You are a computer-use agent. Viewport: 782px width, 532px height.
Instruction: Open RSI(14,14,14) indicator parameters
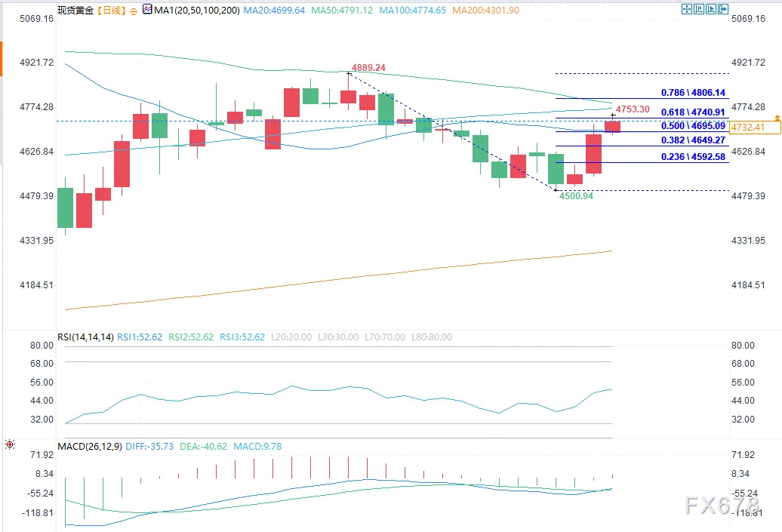pos(85,337)
